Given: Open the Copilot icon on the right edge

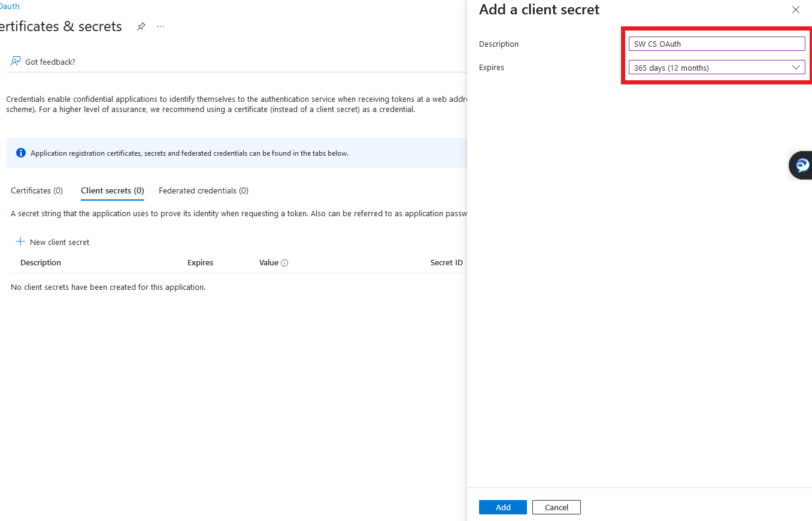Looking at the screenshot, I should (x=802, y=165).
